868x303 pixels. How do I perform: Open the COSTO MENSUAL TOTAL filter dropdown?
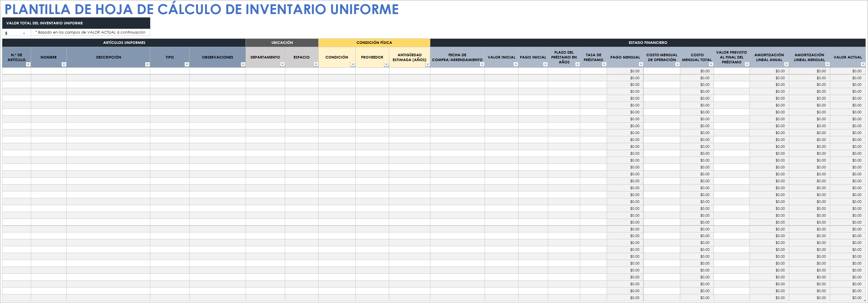[x=711, y=64]
